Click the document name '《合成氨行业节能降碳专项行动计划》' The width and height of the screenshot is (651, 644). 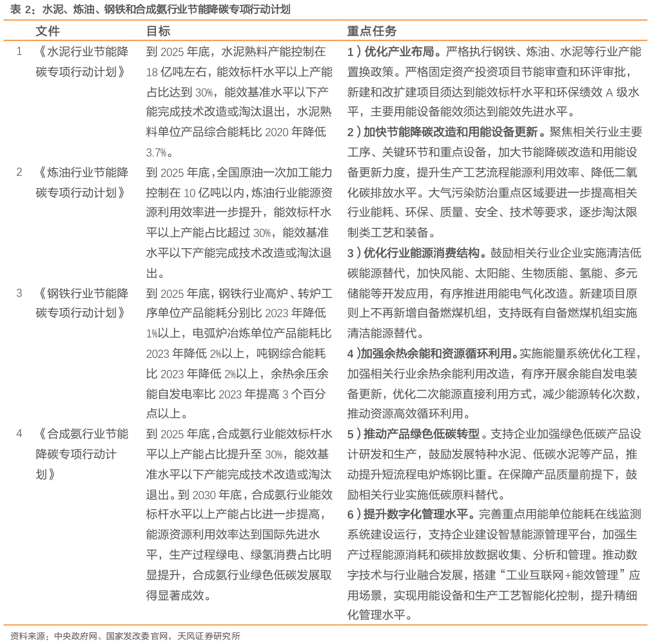[x=83, y=454]
